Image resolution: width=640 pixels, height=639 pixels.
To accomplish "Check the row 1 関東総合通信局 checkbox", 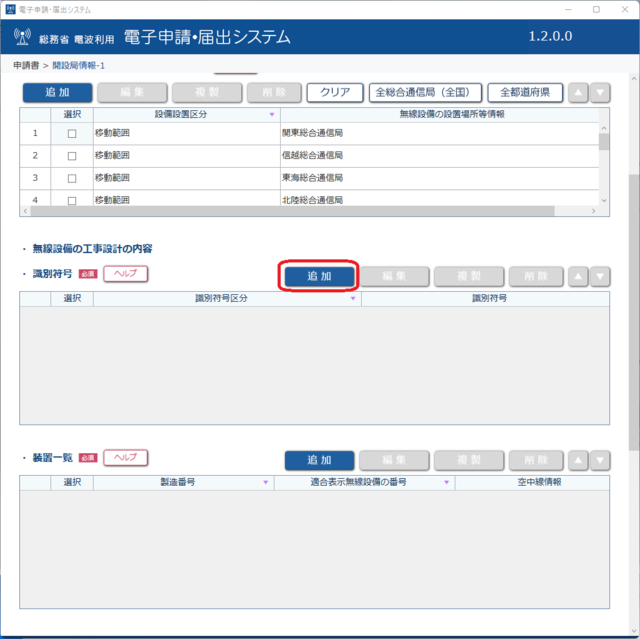I will 72,133.
